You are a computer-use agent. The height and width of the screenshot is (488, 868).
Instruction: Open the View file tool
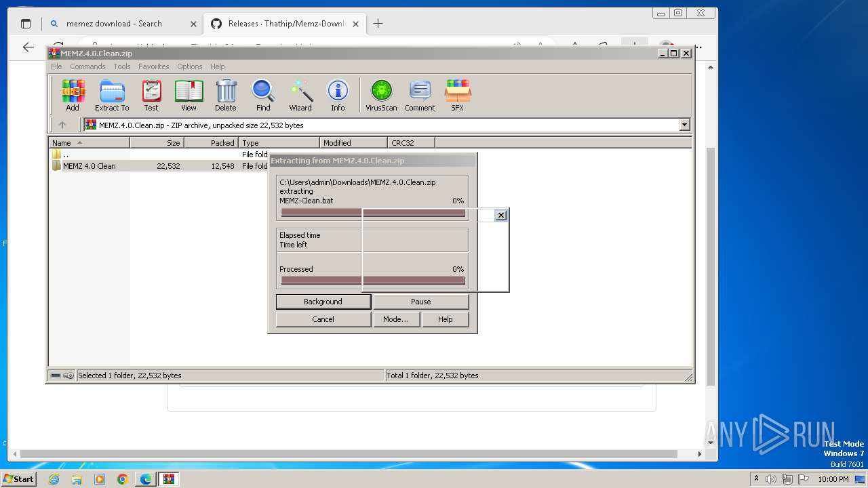(x=189, y=95)
